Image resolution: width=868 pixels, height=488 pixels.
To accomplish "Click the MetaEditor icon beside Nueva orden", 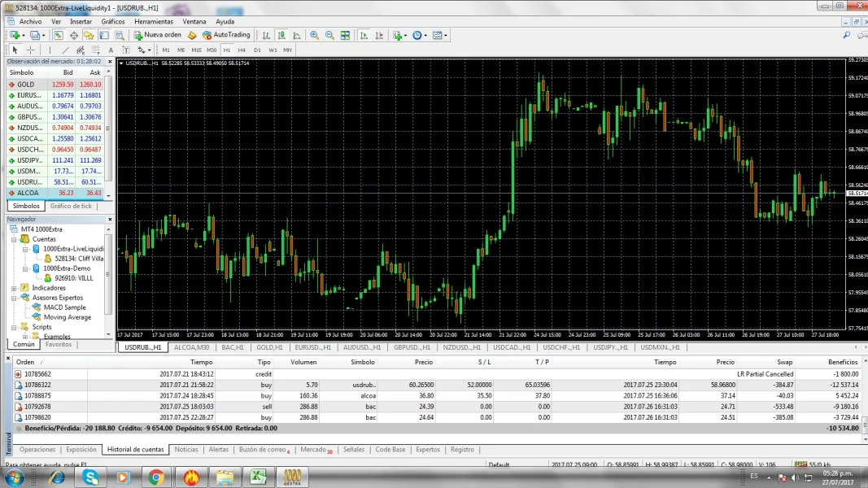I will [192, 35].
